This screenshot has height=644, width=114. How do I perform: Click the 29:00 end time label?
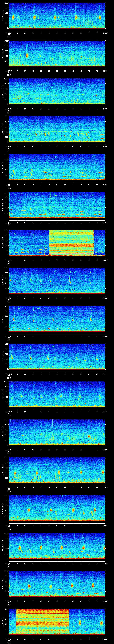coord(105,563)
